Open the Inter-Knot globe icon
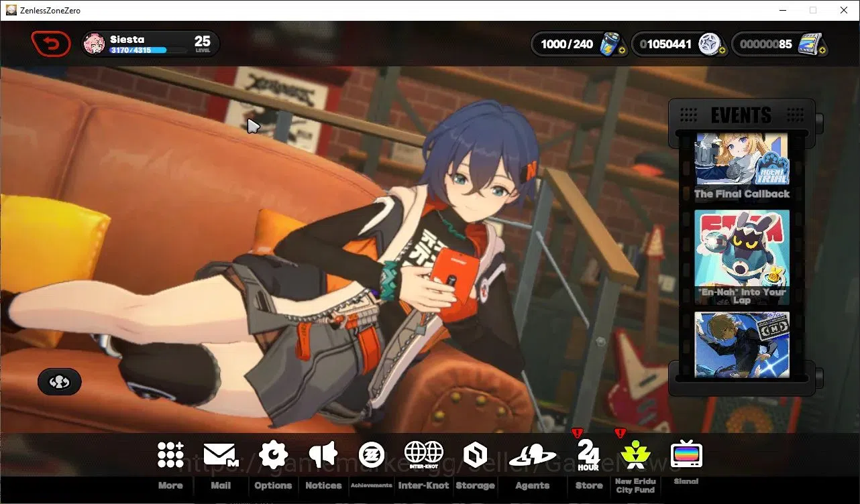The image size is (860, 504). [424, 454]
